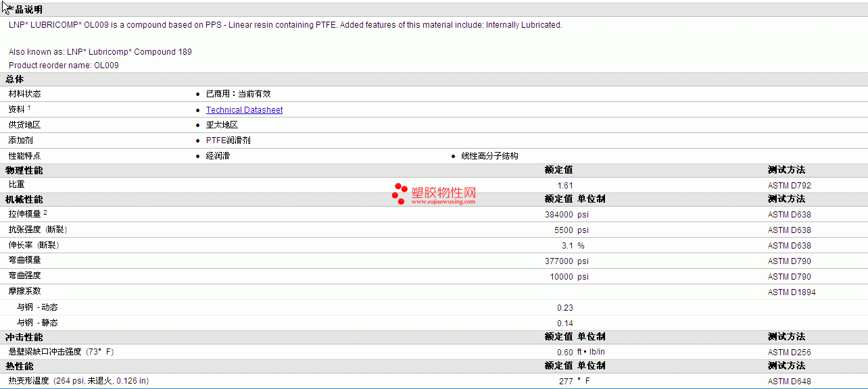Click the 添加剂 row label

point(20,140)
